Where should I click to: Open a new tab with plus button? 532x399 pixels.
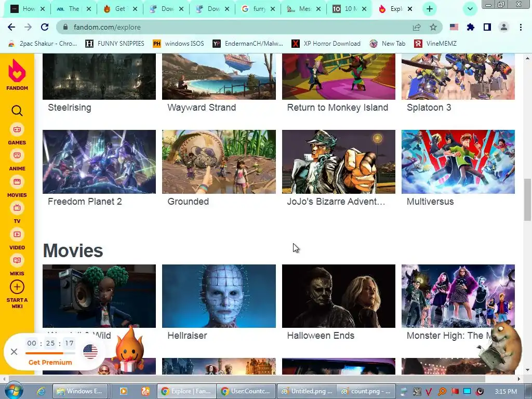click(430, 9)
